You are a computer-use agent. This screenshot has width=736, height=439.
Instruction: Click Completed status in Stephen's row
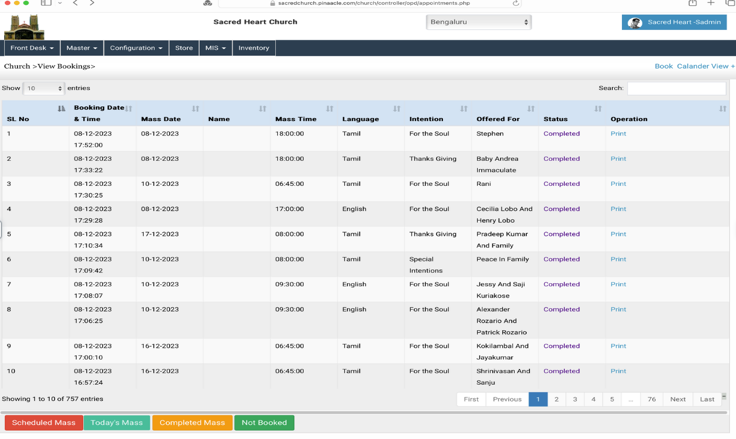[561, 134]
